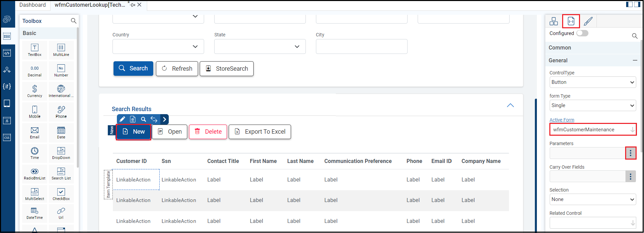Collapse the General section
This screenshot has height=233, width=644.
tap(635, 60)
